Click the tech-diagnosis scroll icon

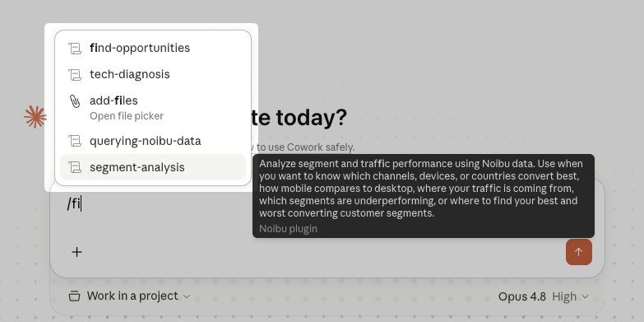pyautogui.click(x=75, y=74)
